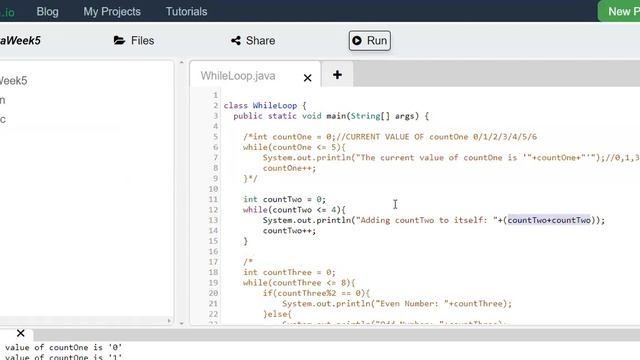Click line 20 'if(countThree%2 == 0){'
640x360 pixels.
tap(316, 293)
